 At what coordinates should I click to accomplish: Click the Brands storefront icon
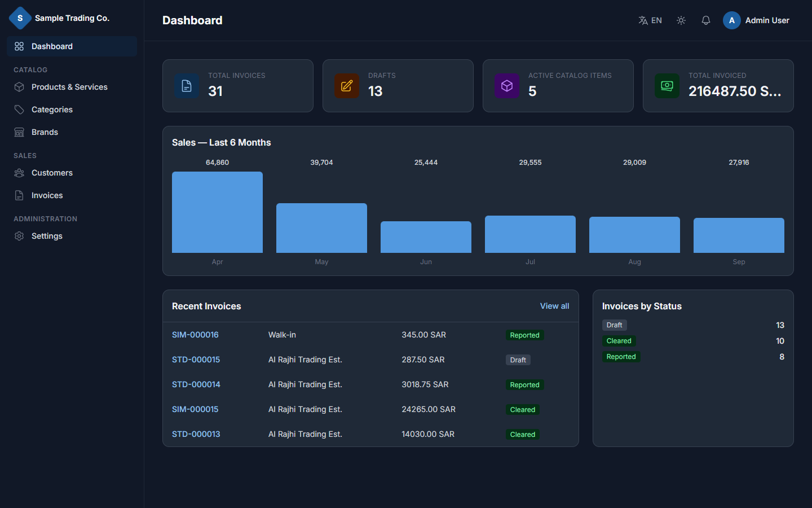(19, 132)
